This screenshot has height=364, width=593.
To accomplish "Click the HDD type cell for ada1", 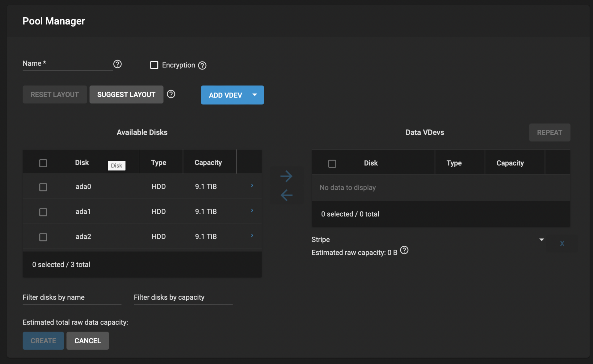I will (x=159, y=211).
